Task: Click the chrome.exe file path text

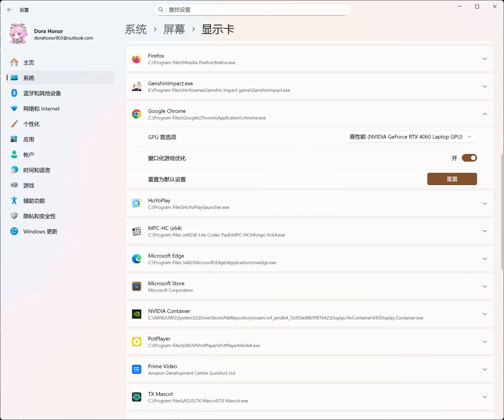Action: point(207,118)
